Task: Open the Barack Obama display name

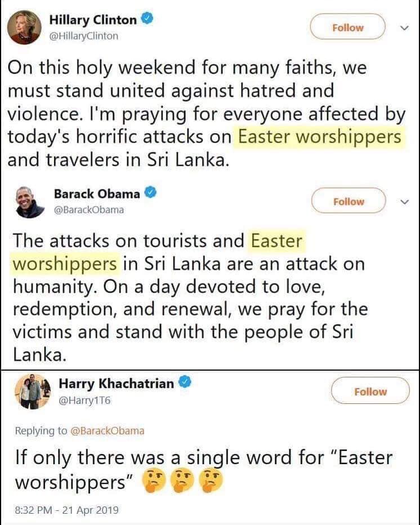Action: click(x=97, y=194)
